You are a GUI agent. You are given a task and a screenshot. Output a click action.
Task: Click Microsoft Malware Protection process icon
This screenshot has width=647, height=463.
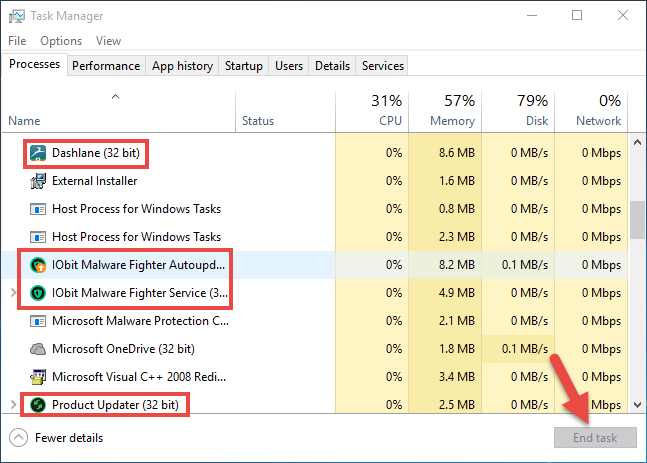pyautogui.click(x=38, y=321)
